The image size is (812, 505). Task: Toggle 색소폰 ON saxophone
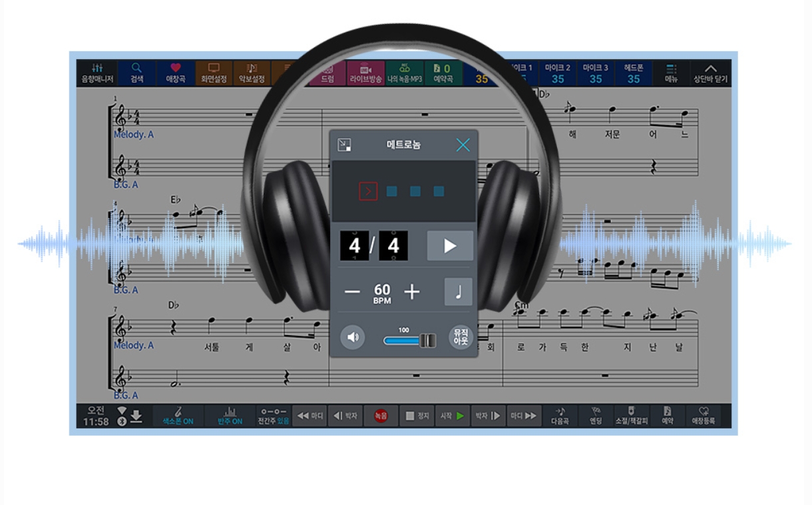tap(178, 416)
